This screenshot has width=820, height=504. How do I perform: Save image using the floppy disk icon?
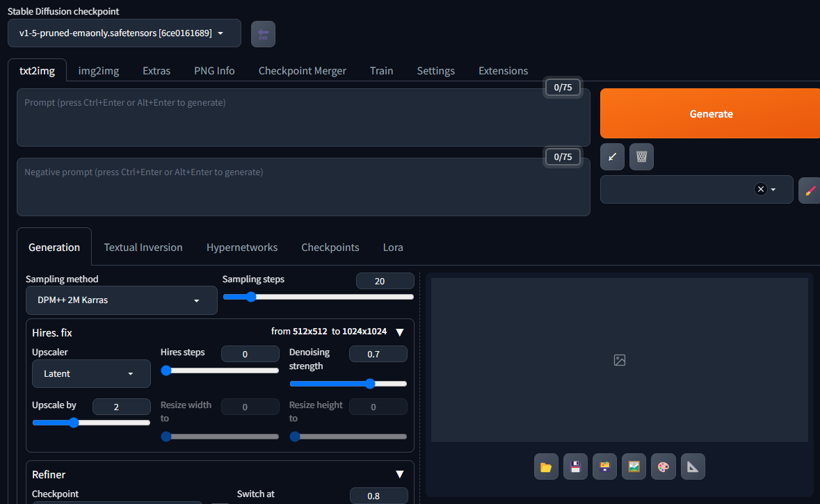coord(575,466)
